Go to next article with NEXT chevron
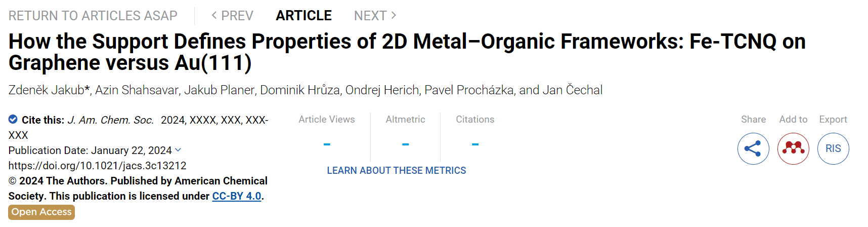Screen dimensions: 868x227 (375, 16)
